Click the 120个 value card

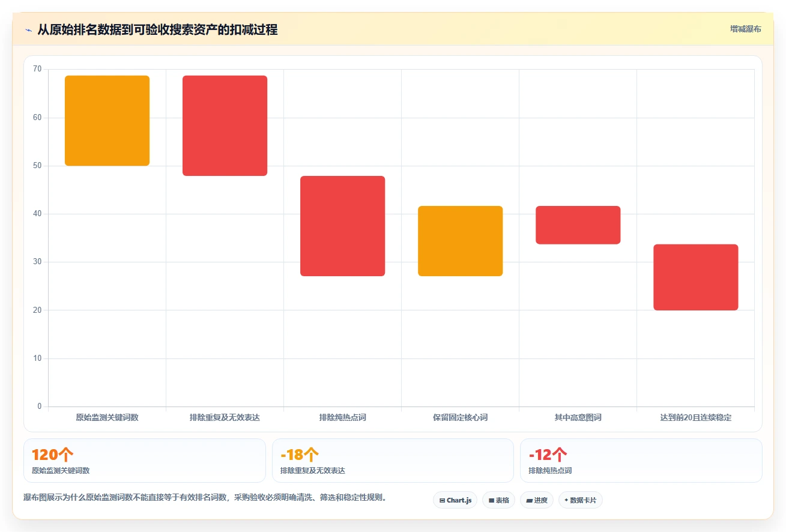coord(145,461)
